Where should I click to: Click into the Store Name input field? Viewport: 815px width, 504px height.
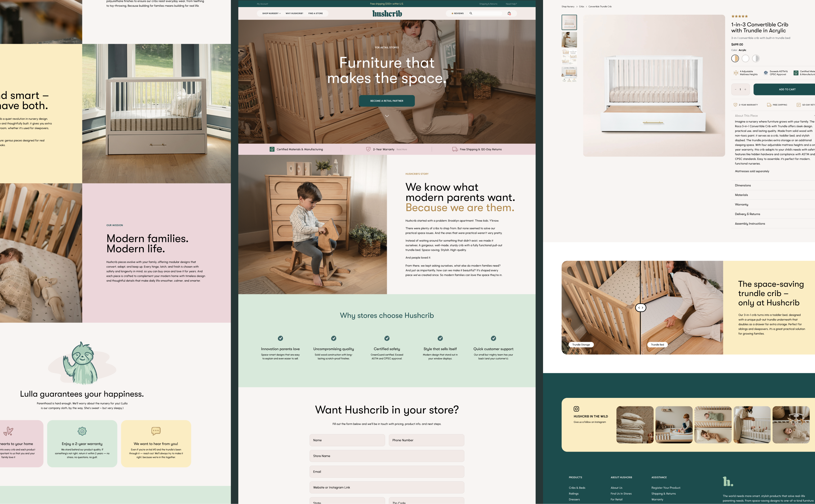tap(387, 456)
